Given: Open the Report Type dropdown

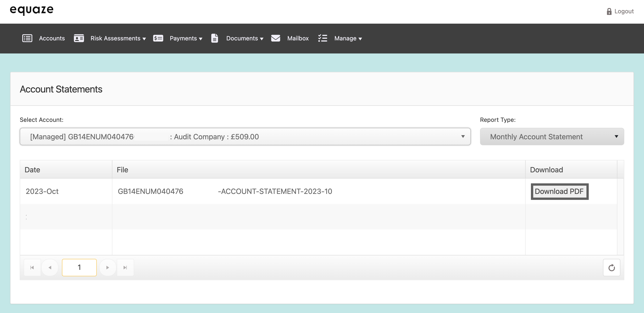Looking at the screenshot, I should point(552,137).
